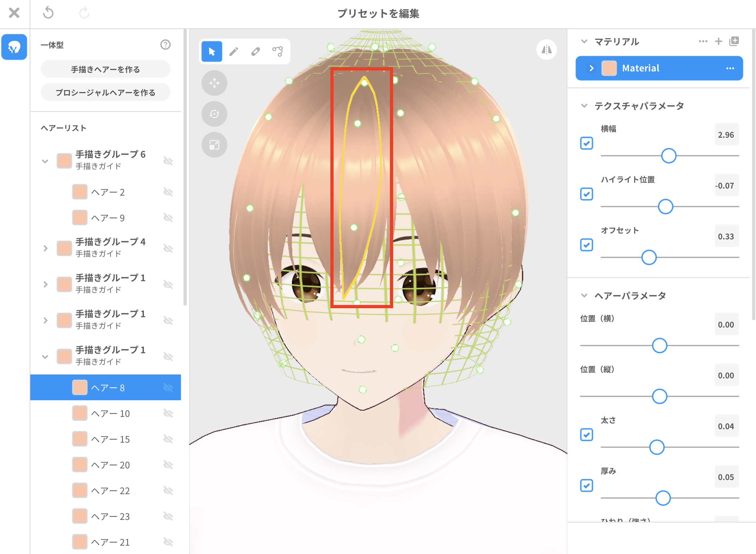
Task: Click the Material color swatch
Action: point(609,69)
